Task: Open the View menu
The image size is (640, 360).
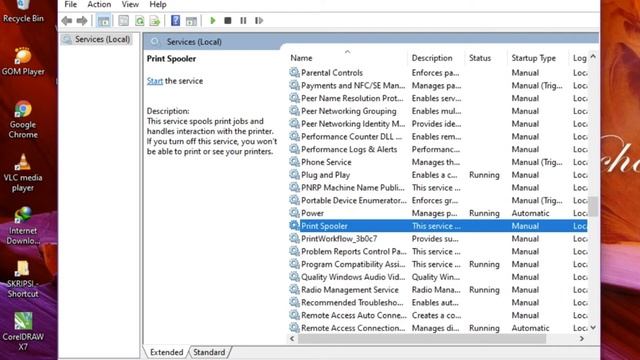Action: (130, 4)
